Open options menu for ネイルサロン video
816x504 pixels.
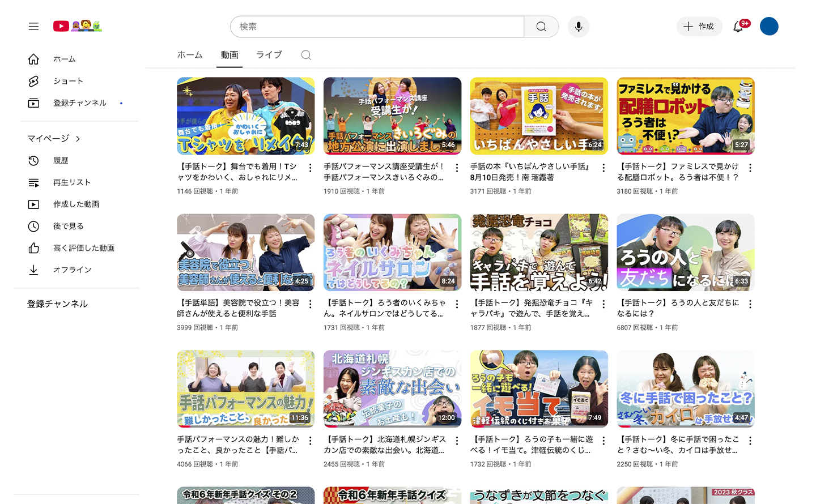pyautogui.click(x=457, y=304)
